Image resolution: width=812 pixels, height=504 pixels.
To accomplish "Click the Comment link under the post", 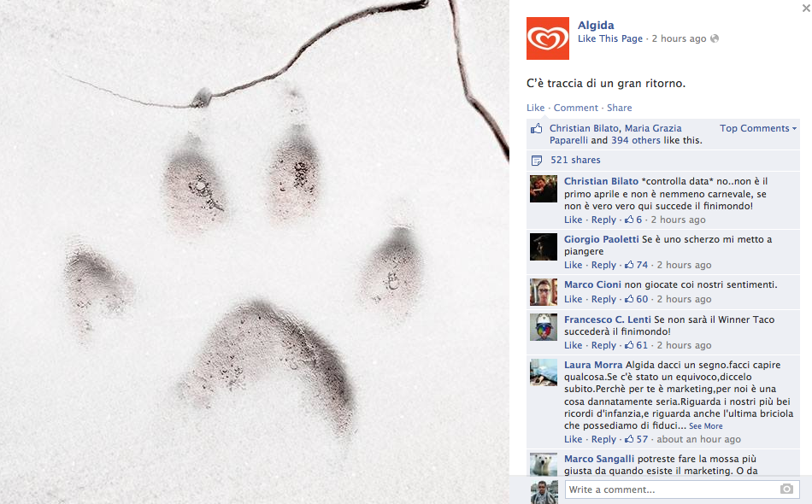I will [x=575, y=108].
